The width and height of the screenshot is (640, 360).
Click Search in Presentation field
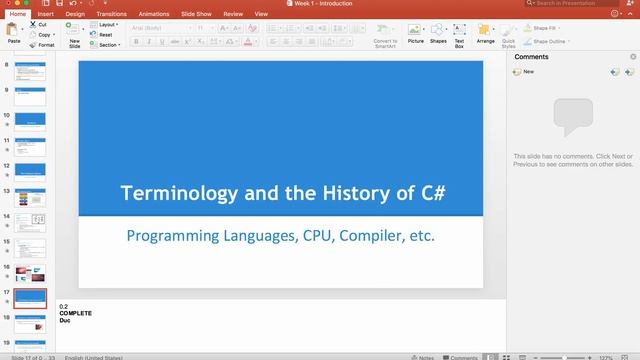[572, 3]
